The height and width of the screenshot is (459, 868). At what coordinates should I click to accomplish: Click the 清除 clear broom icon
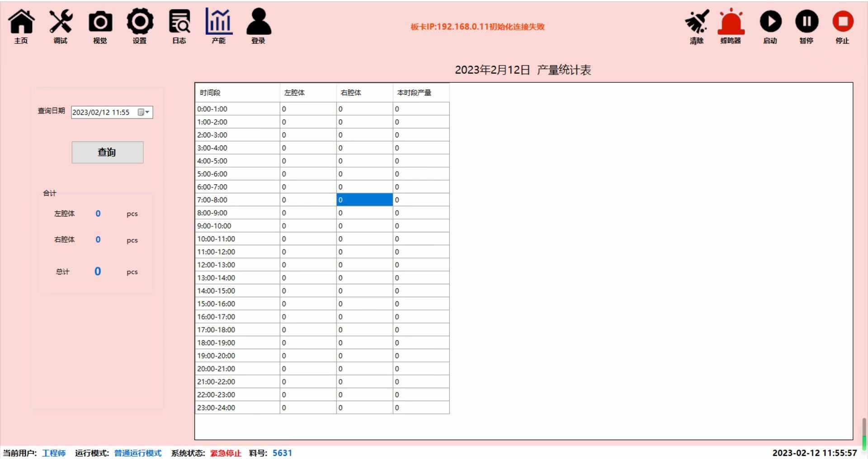coord(697,27)
